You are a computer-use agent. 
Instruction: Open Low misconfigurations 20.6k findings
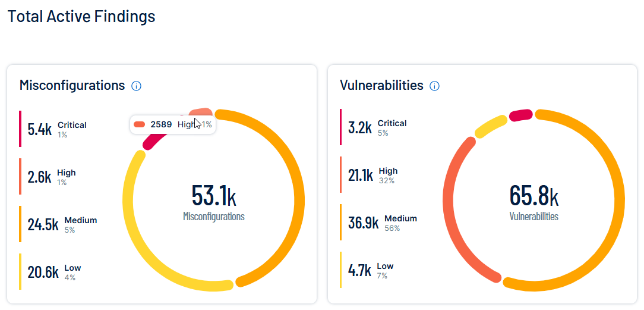[52, 272]
